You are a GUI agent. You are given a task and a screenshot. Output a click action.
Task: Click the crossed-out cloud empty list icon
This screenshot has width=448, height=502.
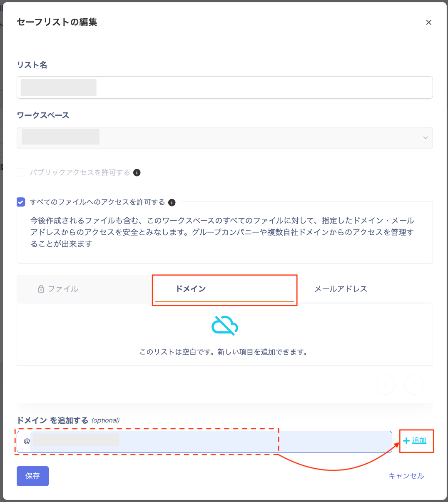click(225, 326)
